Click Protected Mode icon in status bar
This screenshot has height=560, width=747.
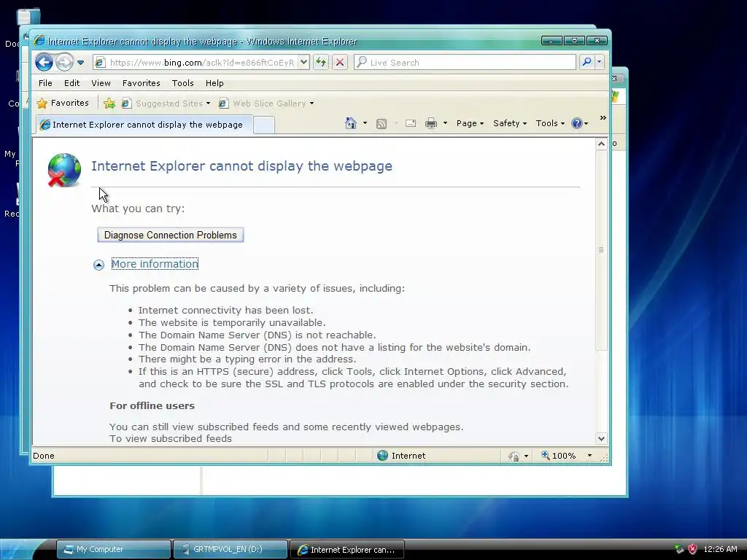point(514,456)
